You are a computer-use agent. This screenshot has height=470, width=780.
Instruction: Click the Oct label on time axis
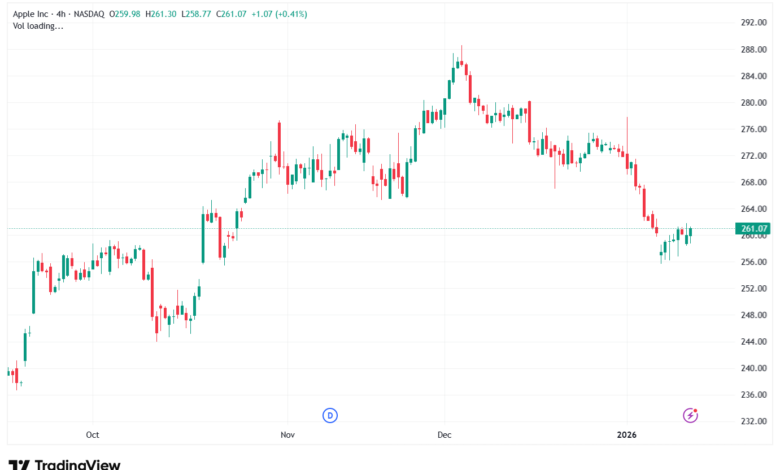point(93,435)
